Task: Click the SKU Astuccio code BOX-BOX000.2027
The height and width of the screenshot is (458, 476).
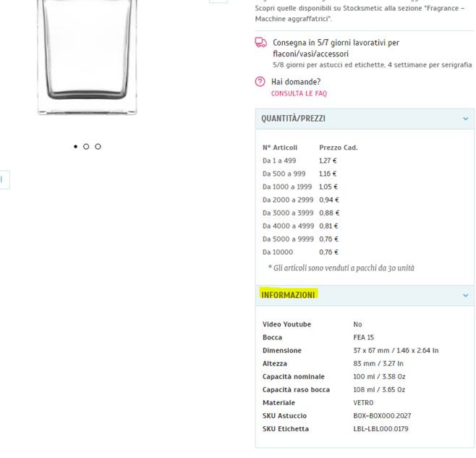Action: (382, 416)
